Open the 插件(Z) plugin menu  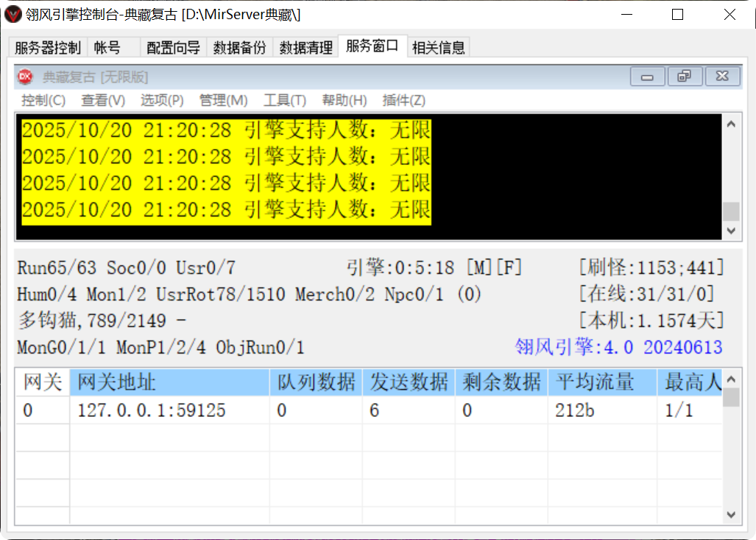point(404,100)
